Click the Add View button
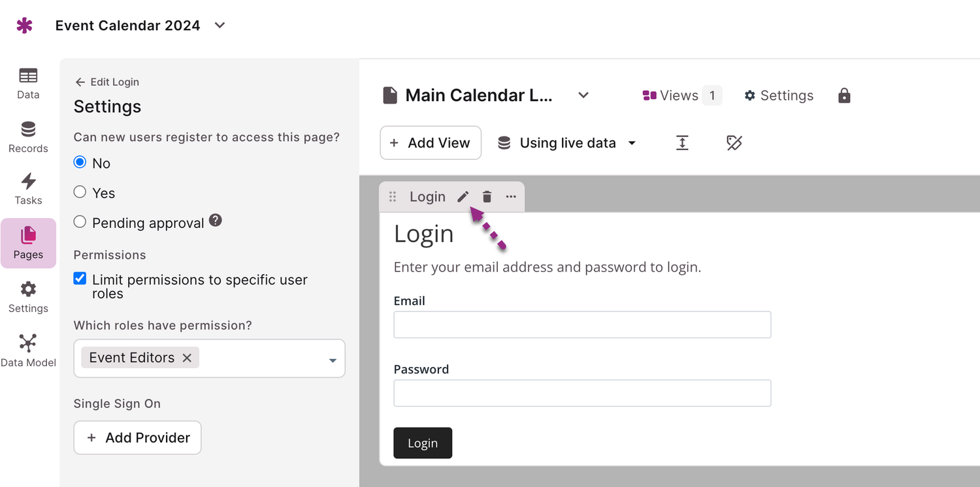Viewport: 980px width, 487px height. (x=431, y=143)
